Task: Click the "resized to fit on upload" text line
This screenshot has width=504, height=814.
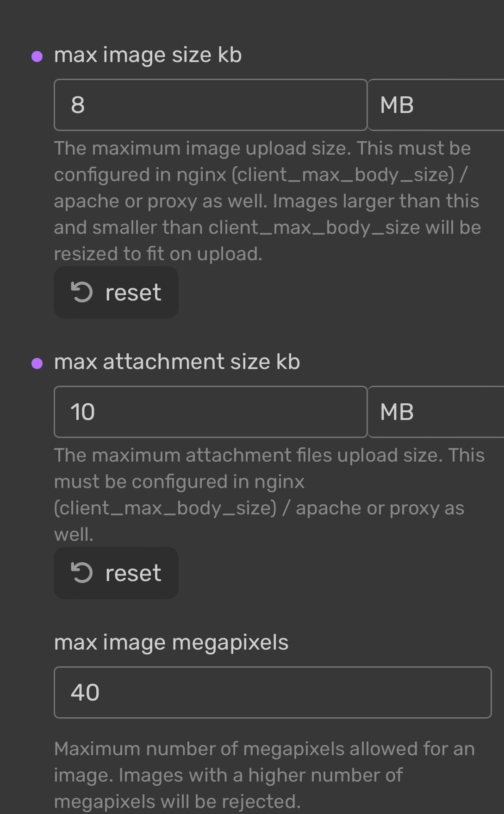Action: (158, 254)
